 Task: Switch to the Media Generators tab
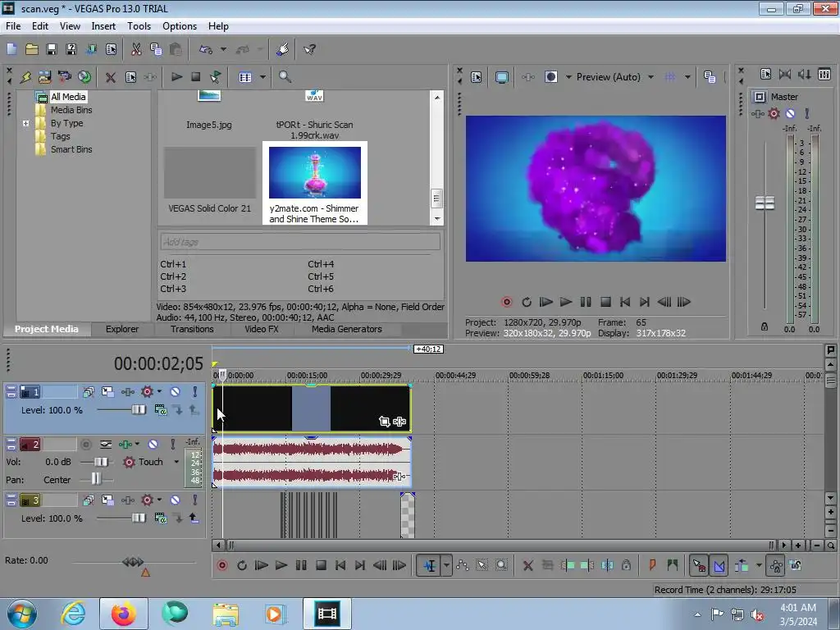(x=347, y=329)
